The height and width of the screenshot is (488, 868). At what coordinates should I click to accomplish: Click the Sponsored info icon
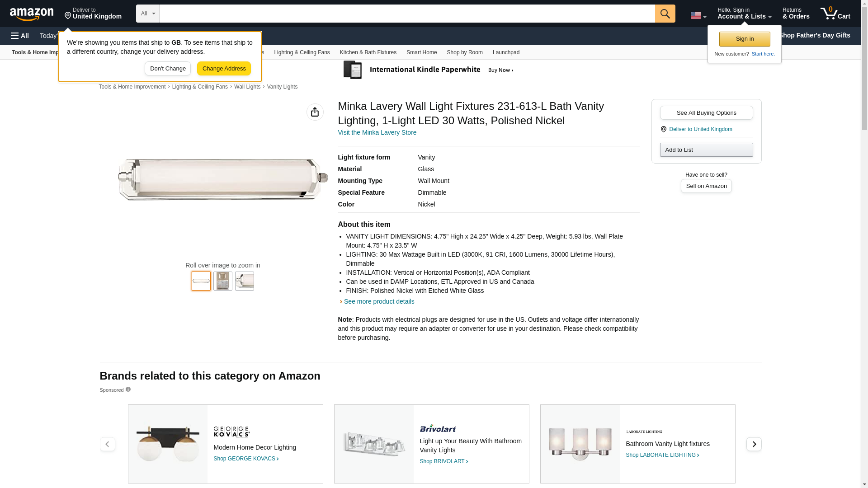(128, 389)
